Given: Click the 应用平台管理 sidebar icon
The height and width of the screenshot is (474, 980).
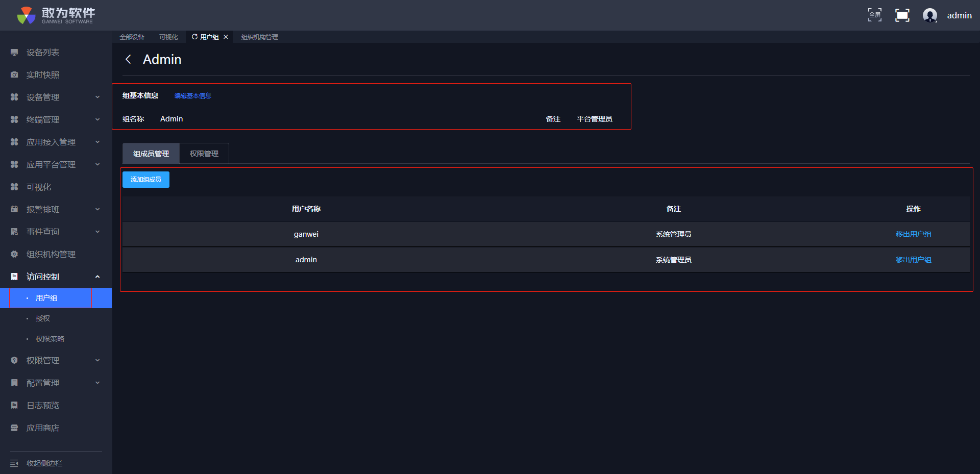Looking at the screenshot, I should (14, 165).
